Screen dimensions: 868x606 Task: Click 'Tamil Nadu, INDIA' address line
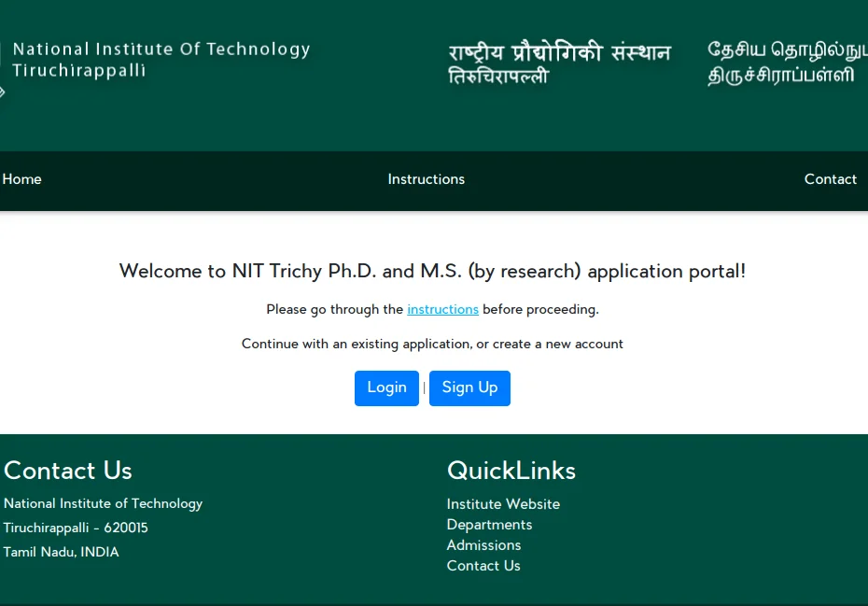(x=61, y=552)
